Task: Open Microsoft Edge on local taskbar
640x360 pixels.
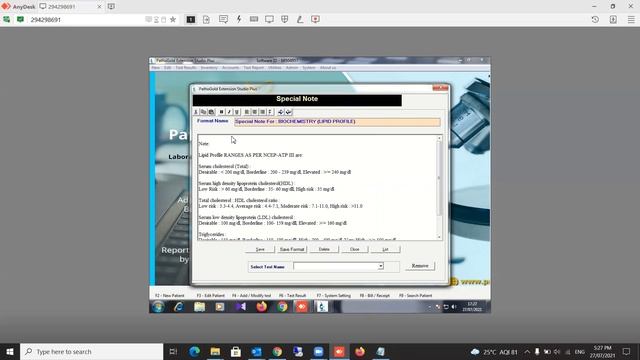Action: point(194,351)
